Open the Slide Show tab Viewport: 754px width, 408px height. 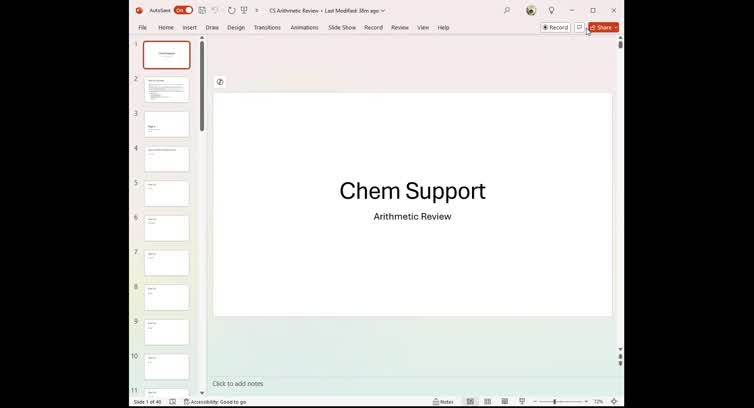tap(342, 27)
